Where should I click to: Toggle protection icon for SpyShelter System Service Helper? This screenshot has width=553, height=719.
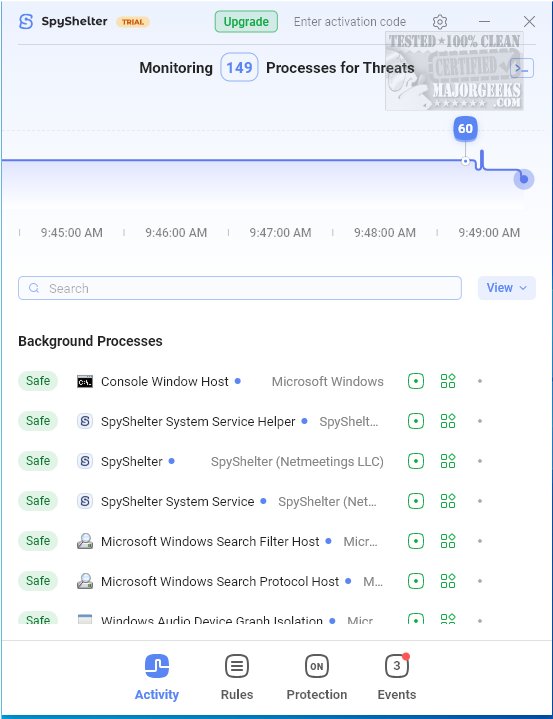point(416,421)
